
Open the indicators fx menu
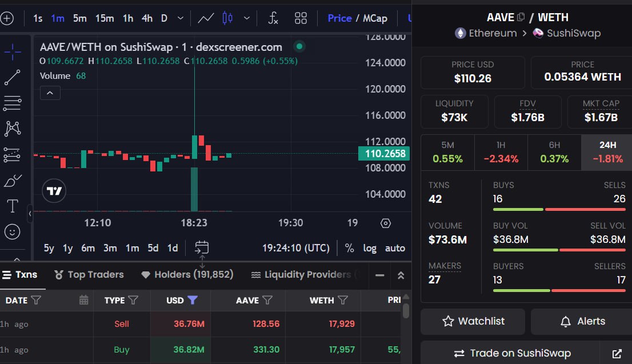[273, 18]
